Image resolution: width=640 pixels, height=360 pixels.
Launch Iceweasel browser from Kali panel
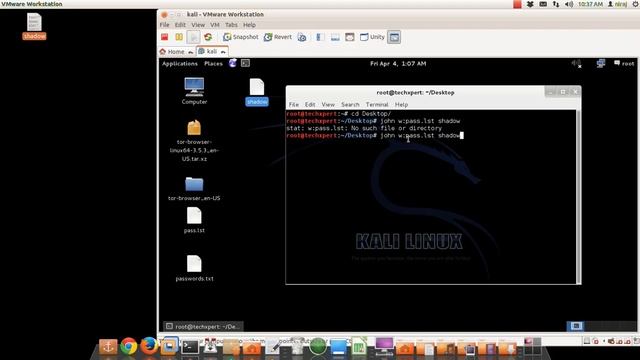coord(233,63)
